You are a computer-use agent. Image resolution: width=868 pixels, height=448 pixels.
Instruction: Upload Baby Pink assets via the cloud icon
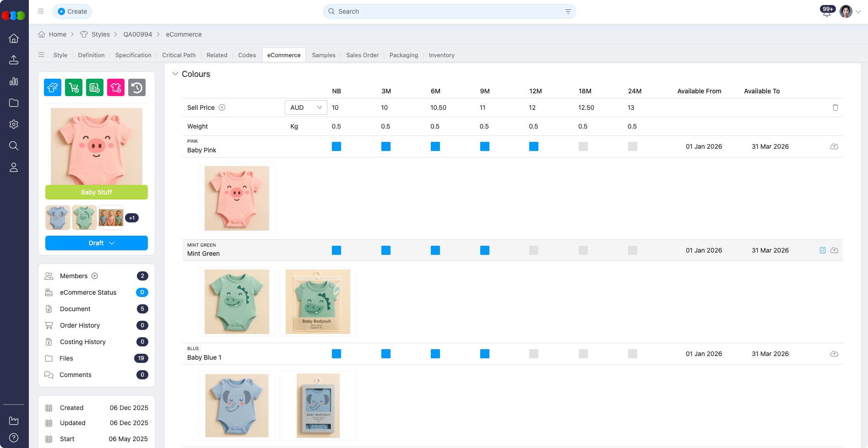click(x=835, y=146)
